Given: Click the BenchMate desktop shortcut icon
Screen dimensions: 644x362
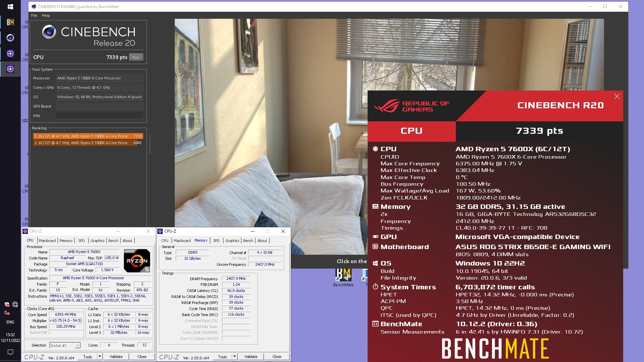Looking at the screenshot, I should coord(343,275).
